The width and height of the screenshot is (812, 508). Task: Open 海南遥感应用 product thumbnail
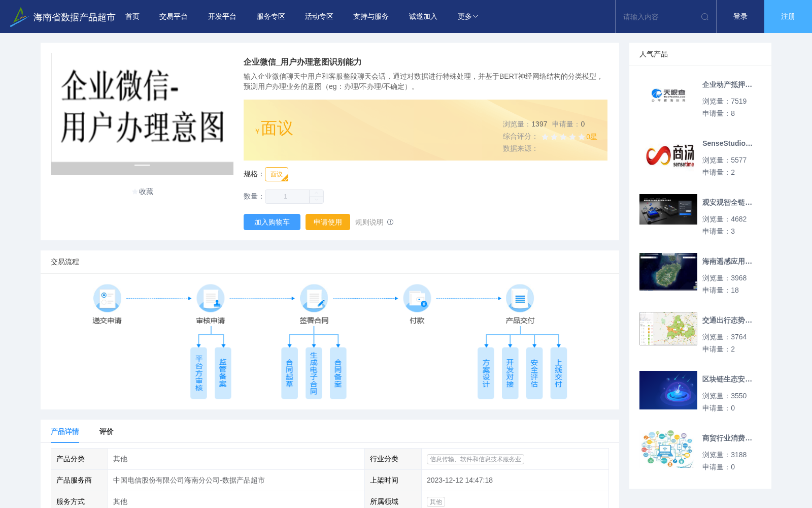pos(668,272)
